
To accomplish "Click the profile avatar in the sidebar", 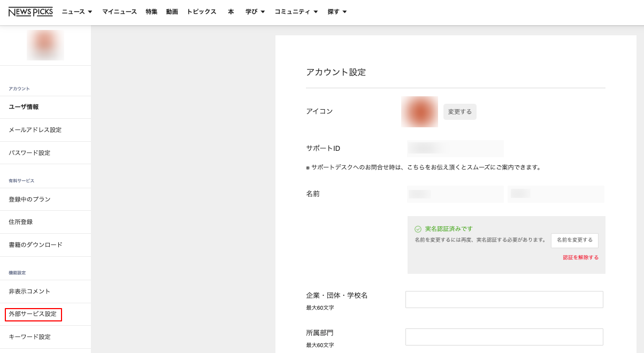I will click(45, 45).
